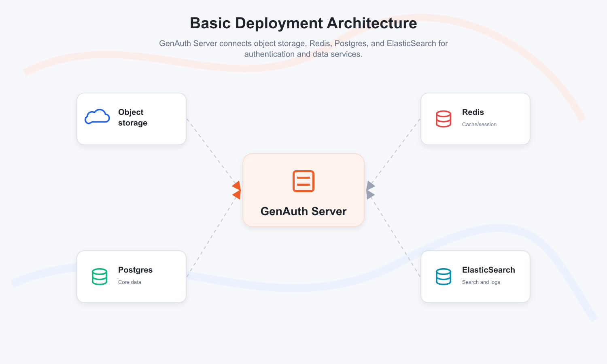Click the green Postgres database icon
The height and width of the screenshot is (364, 607).
[100, 277]
